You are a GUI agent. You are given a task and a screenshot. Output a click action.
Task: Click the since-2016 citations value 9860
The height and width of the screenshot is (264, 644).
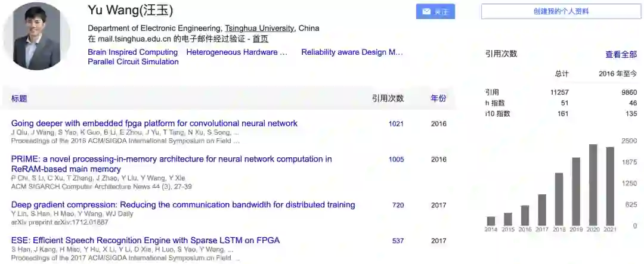tap(629, 92)
